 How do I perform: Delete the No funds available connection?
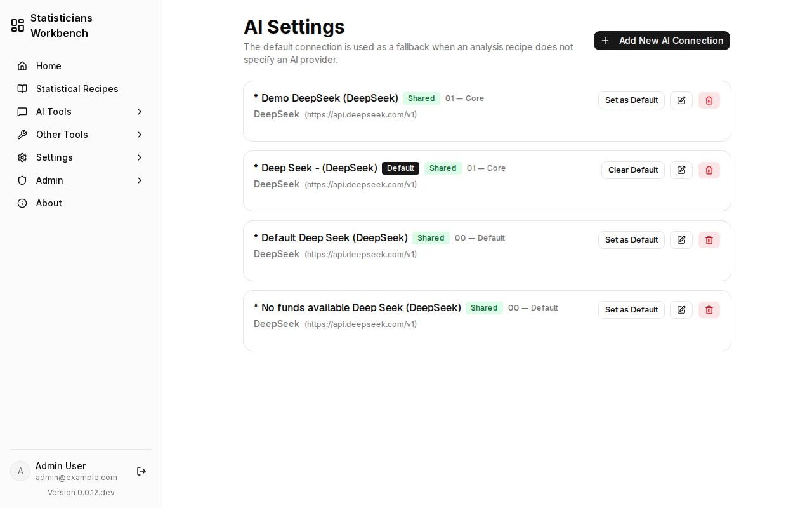click(x=709, y=310)
